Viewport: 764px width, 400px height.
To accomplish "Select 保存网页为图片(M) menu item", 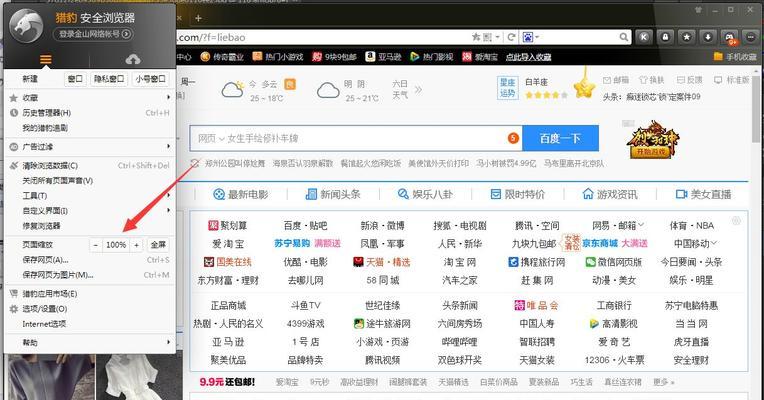I will coord(90,275).
